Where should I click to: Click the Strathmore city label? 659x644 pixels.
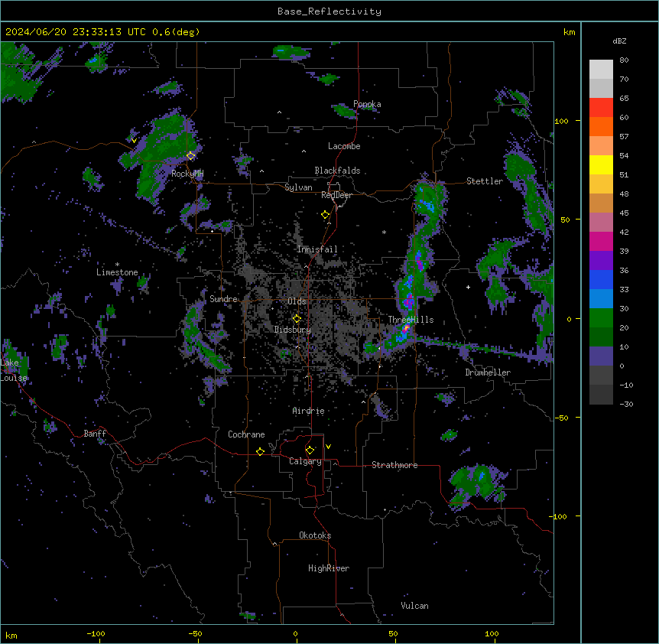[x=394, y=465]
